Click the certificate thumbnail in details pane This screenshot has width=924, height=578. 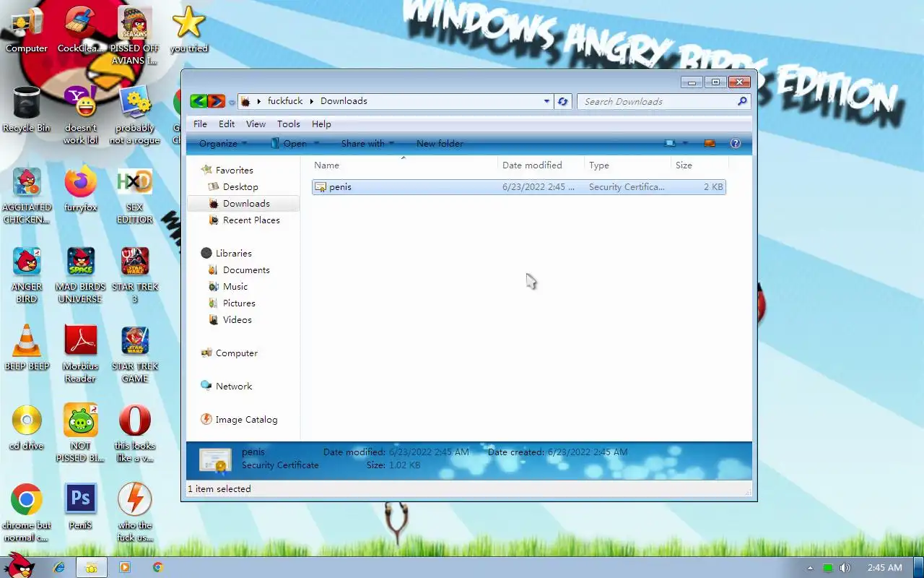pos(216,460)
